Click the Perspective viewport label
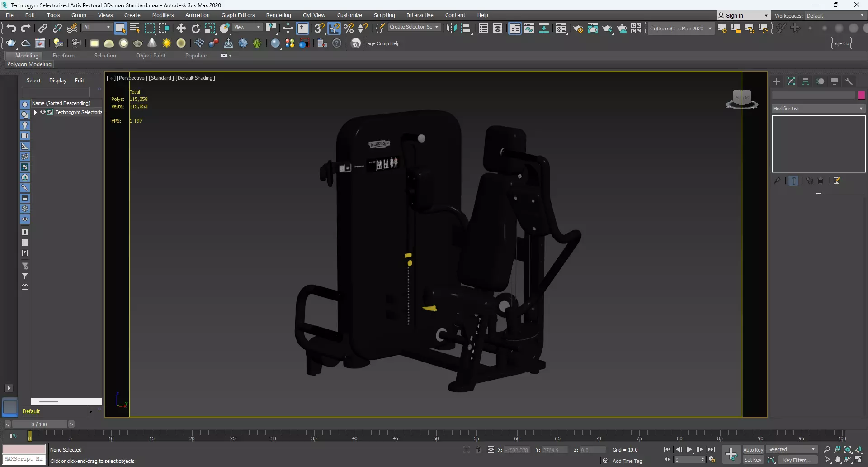Viewport: 868px width, 467px height. pos(132,78)
